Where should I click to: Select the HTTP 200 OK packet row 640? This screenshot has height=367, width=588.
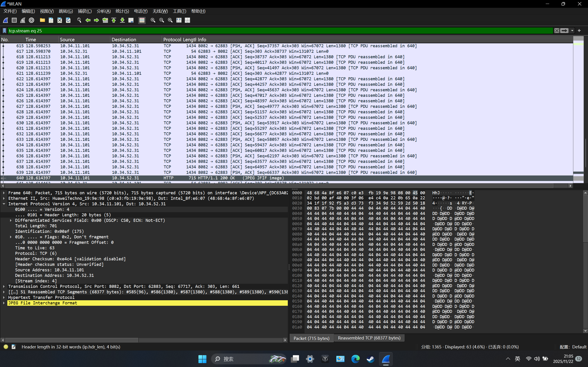(x=170, y=178)
